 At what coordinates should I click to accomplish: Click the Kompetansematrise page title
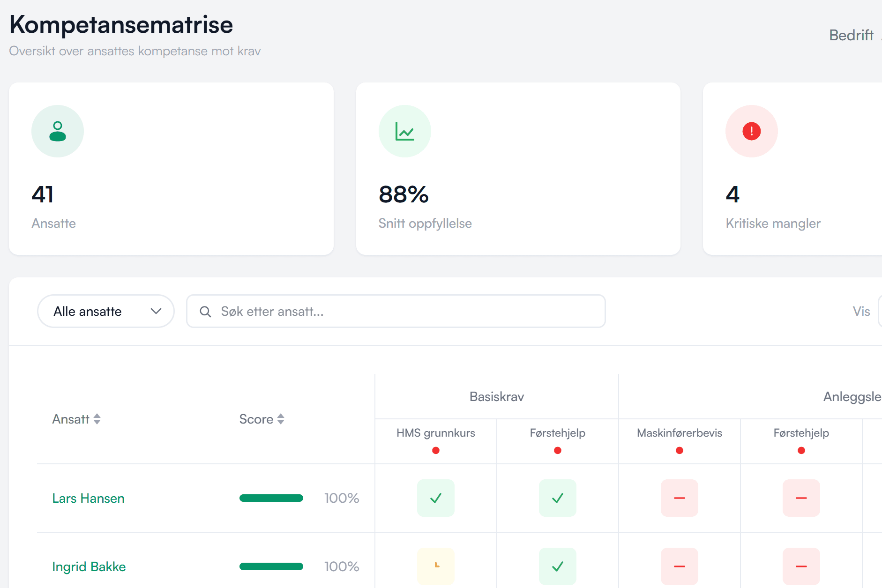[121, 24]
